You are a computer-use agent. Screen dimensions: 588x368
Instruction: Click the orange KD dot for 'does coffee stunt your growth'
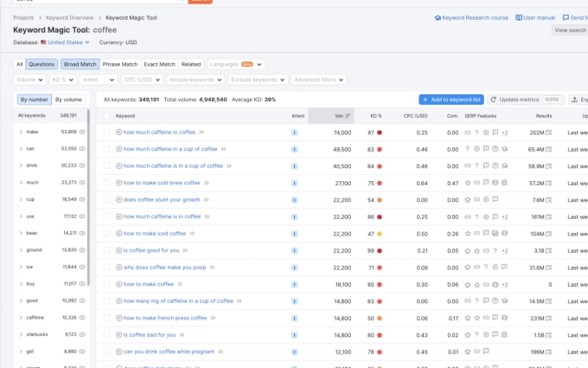(380, 200)
